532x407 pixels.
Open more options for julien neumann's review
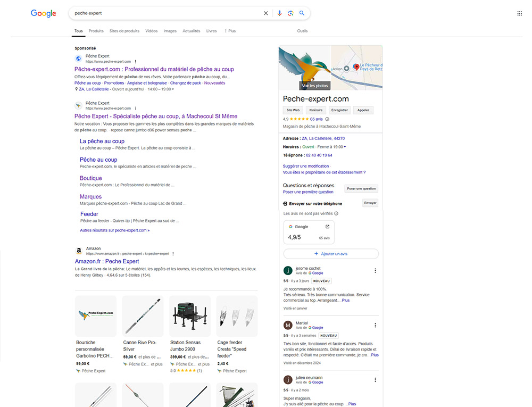375,380
